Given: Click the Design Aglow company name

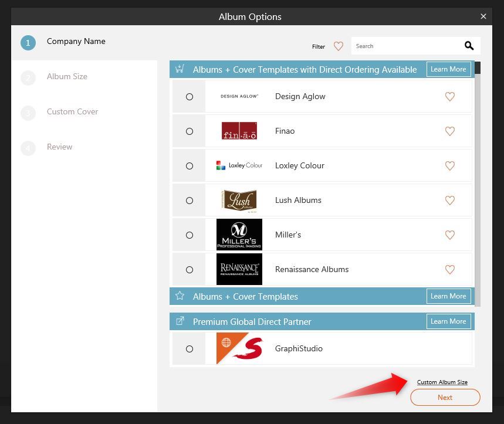Looking at the screenshot, I should pyautogui.click(x=300, y=96).
